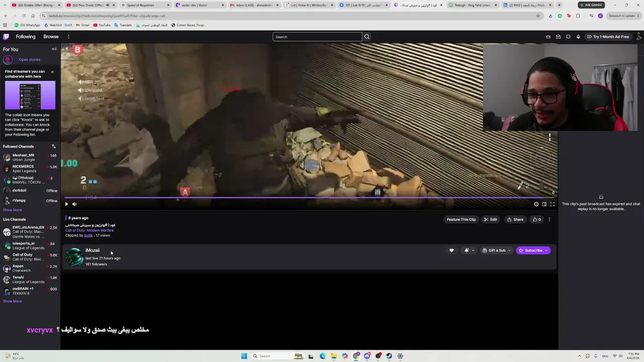The width and height of the screenshot is (644, 362).
Task: Open NICKMERCS followed channel
Action: 30,169
